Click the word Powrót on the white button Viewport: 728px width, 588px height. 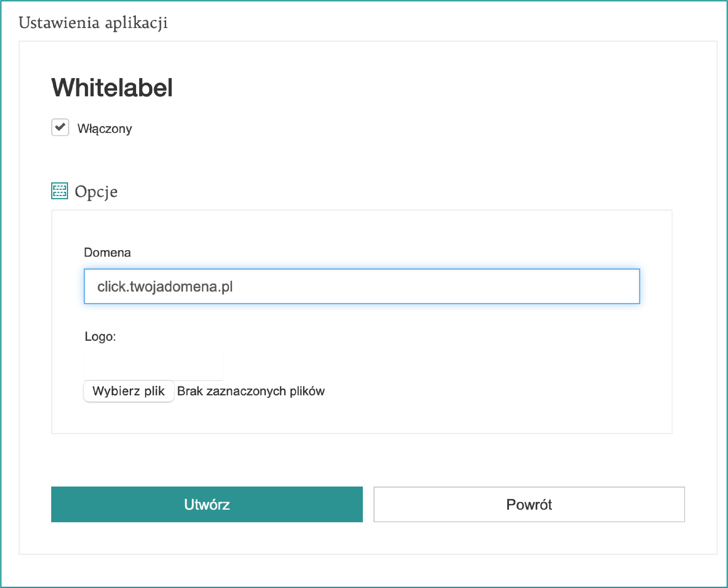point(529,504)
